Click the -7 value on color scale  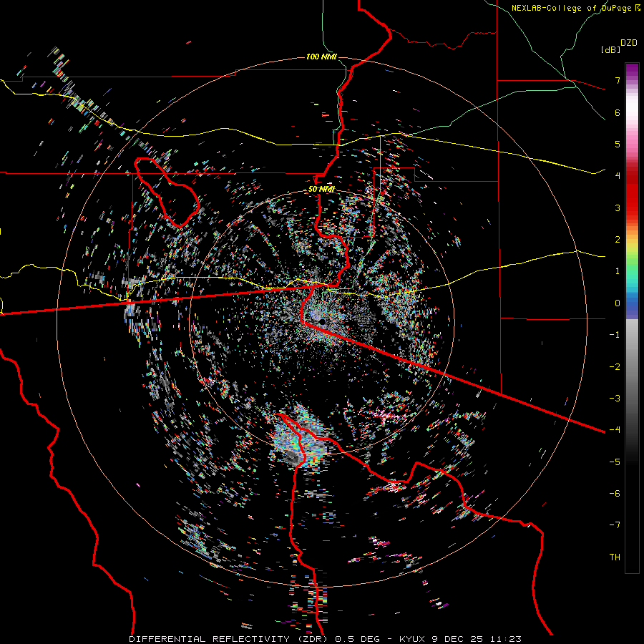tap(615, 525)
